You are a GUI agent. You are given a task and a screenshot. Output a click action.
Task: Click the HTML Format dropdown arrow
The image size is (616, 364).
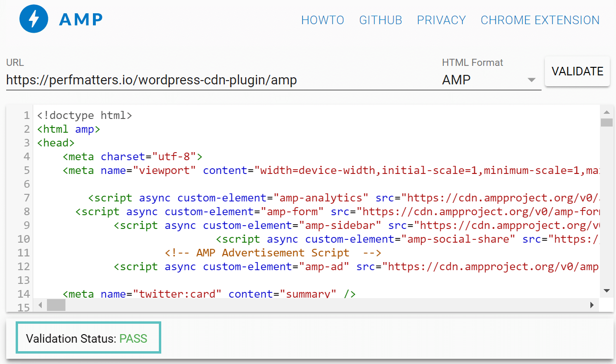(531, 80)
